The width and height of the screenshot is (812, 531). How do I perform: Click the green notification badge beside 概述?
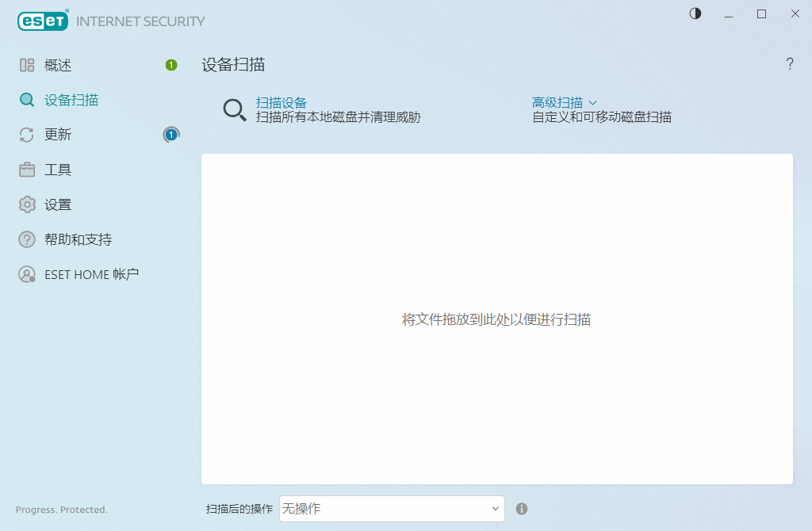[171, 65]
